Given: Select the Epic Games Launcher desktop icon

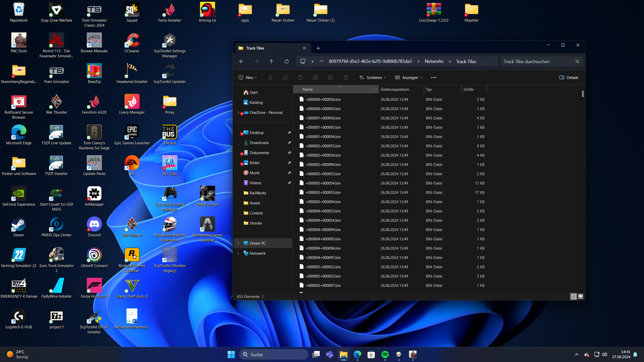Looking at the screenshot, I should coord(132,135).
